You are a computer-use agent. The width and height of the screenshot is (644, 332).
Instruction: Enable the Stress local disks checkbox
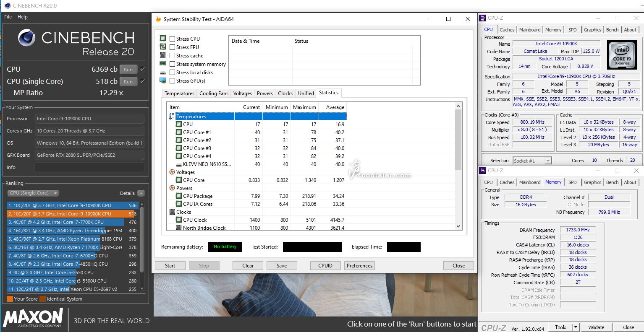click(x=173, y=72)
